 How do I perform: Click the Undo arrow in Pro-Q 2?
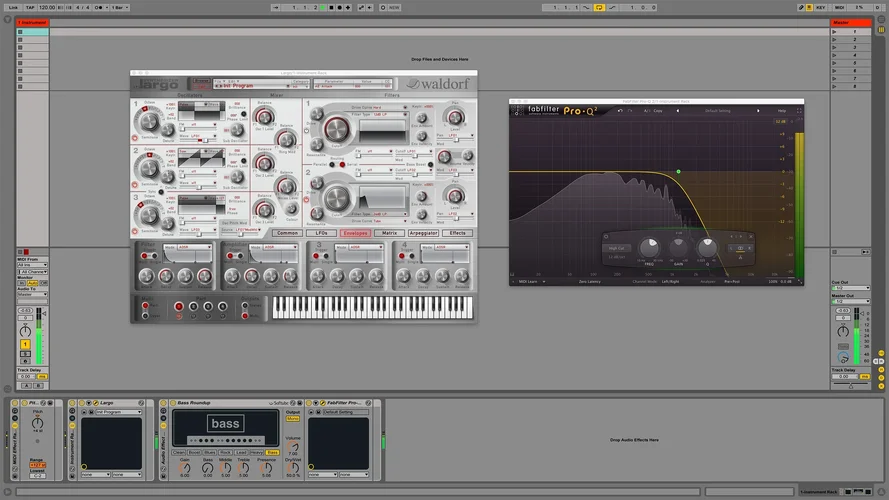click(x=620, y=111)
